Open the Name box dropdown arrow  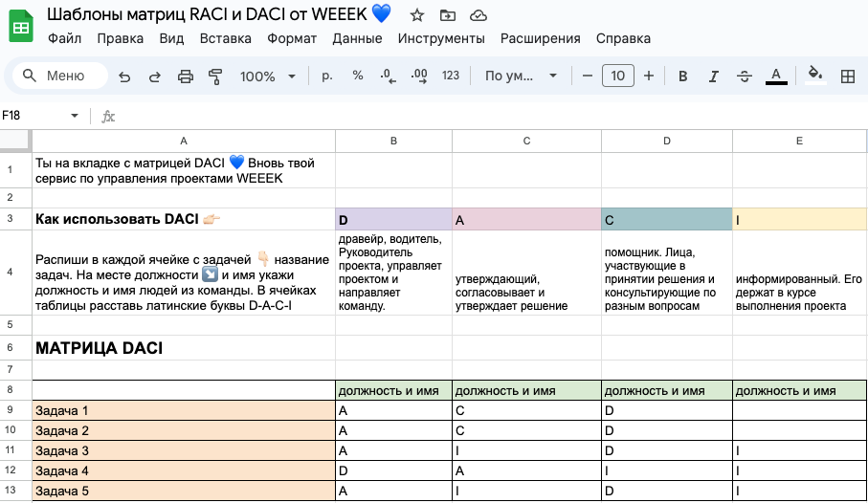point(75,116)
